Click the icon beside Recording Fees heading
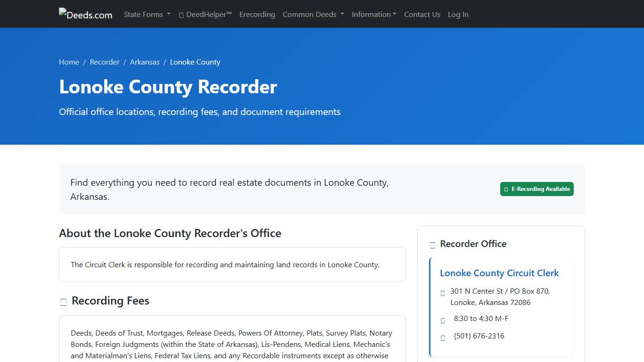 [63, 302]
